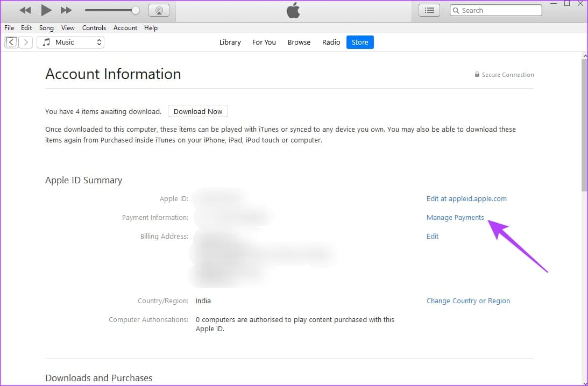Switch to the Browse tab
This screenshot has height=386, width=588.
pyautogui.click(x=299, y=42)
